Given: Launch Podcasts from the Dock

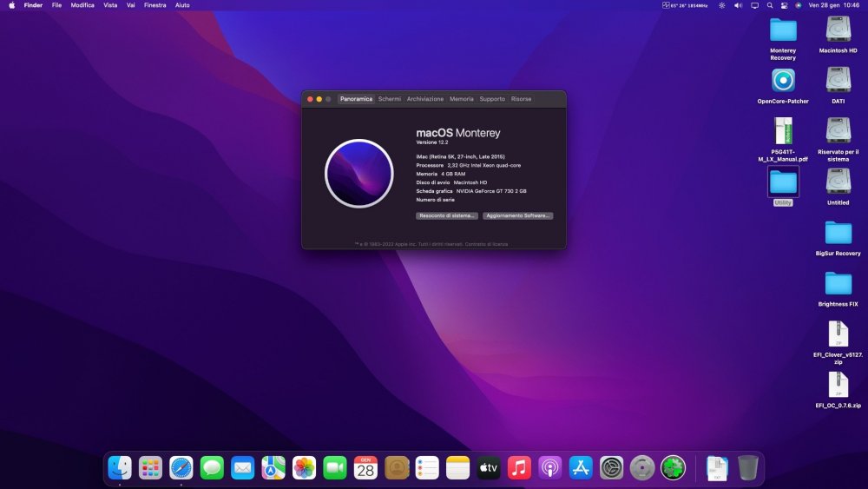Looking at the screenshot, I should [549, 468].
